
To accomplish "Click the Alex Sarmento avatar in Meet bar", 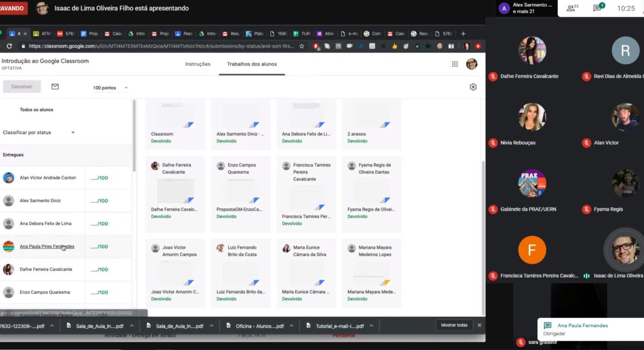I will click(x=504, y=8).
